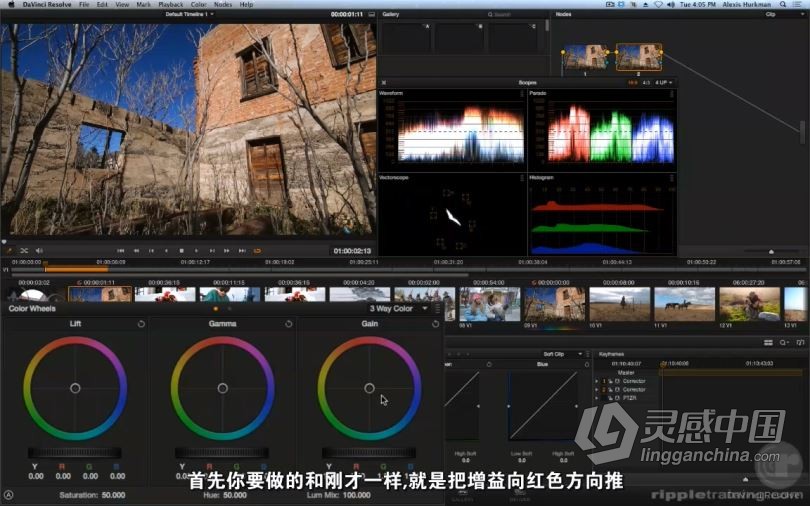Viewport: 810px width, 506px height.
Task: Stop playback
Action: click(x=181, y=250)
